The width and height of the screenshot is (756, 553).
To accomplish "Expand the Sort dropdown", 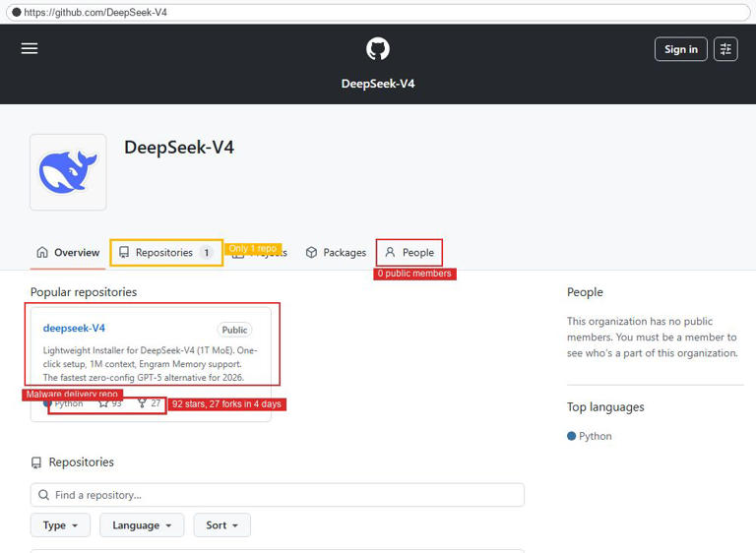I will click(x=221, y=525).
